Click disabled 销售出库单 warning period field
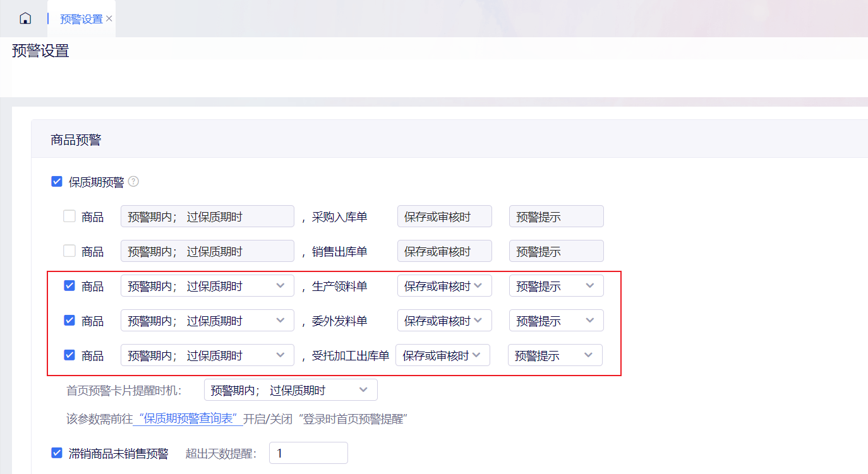This screenshot has height=474, width=868. click(x=207, y=251)
